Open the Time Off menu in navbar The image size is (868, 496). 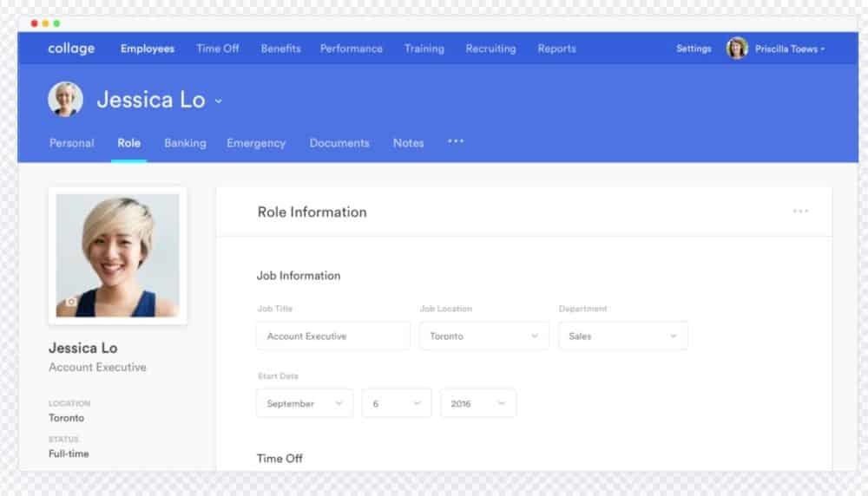click(x=217, y=49)
